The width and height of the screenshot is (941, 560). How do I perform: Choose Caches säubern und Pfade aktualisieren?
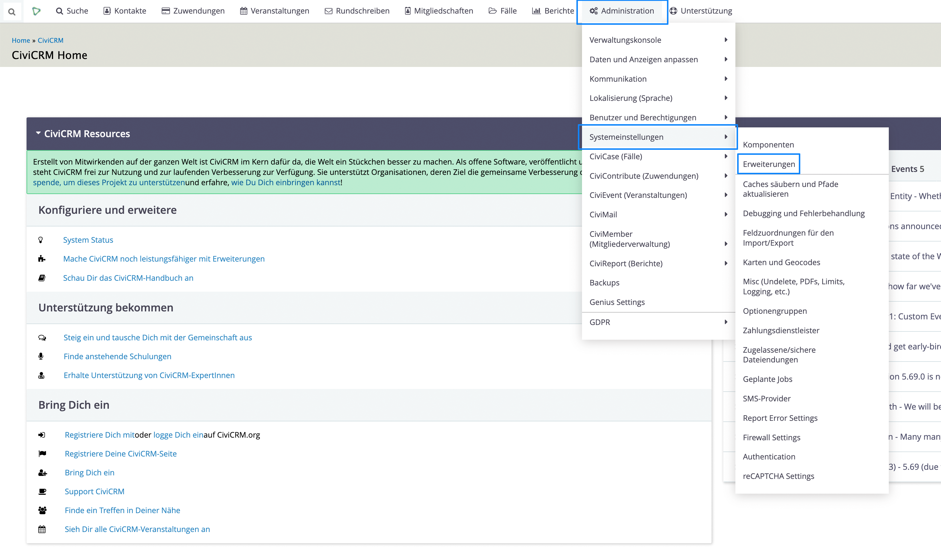(x=812, y=189)
